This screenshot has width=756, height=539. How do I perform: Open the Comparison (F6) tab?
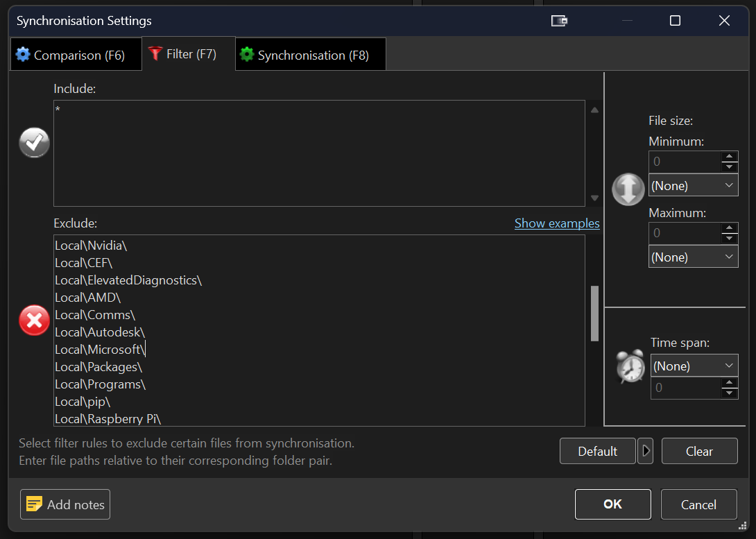pos(76,55)
